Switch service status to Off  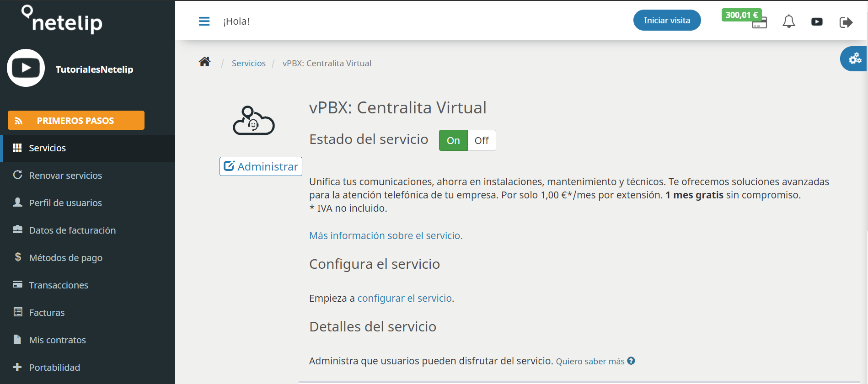(x=482, y=140)
